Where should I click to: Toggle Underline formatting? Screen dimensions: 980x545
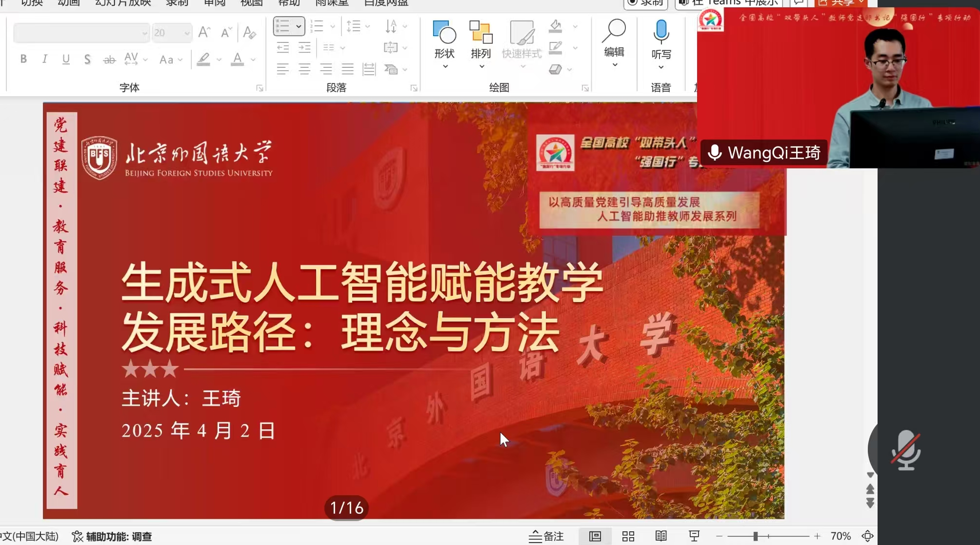click(66, 59)
